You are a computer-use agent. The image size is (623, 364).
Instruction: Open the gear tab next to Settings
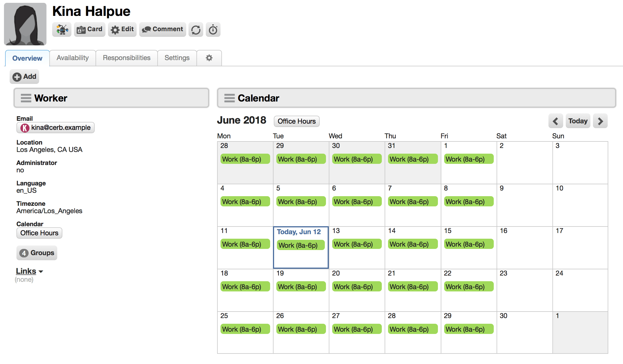209,58
